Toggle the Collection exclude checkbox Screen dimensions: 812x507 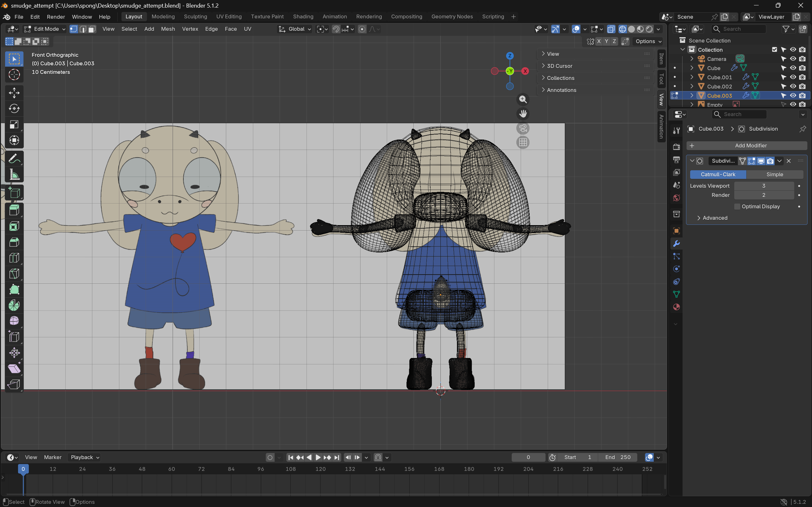click(775, 50)
